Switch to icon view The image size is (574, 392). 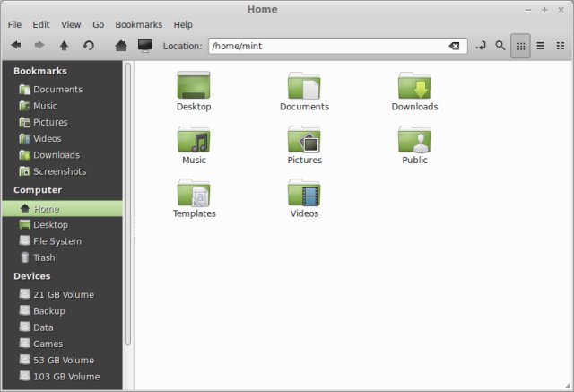coord(520,46)
